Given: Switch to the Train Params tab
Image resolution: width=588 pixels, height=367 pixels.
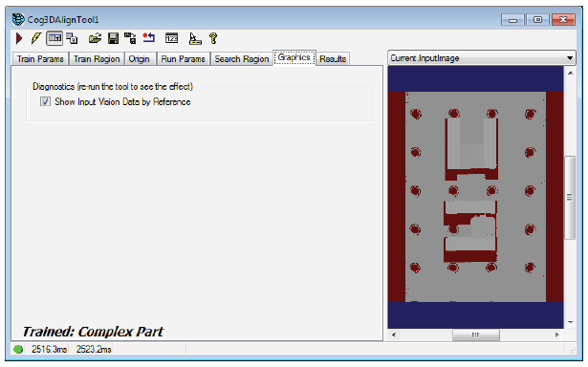Looking at the screenshot, I should [40, 59].
